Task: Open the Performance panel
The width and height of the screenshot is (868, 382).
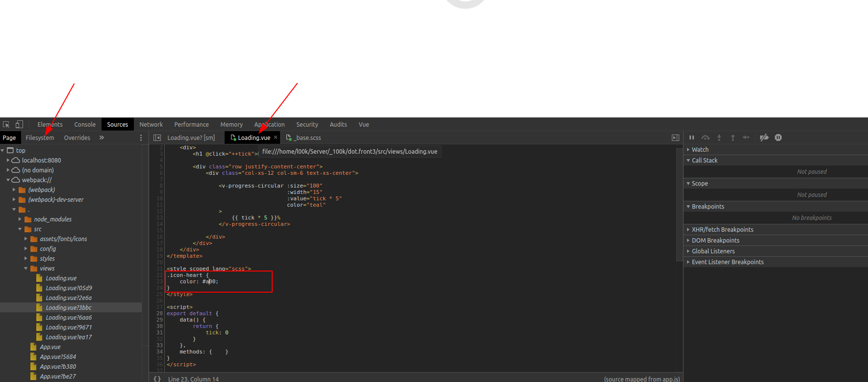Action: 191,125
